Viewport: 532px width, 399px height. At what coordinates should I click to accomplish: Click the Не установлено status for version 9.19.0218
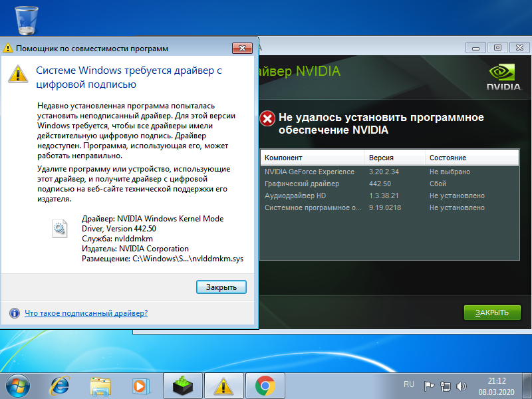coord(457,207)
